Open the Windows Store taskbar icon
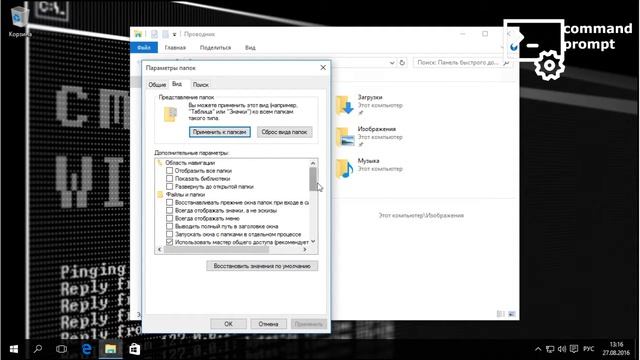The image size is (640, 360). pos(135,349)
